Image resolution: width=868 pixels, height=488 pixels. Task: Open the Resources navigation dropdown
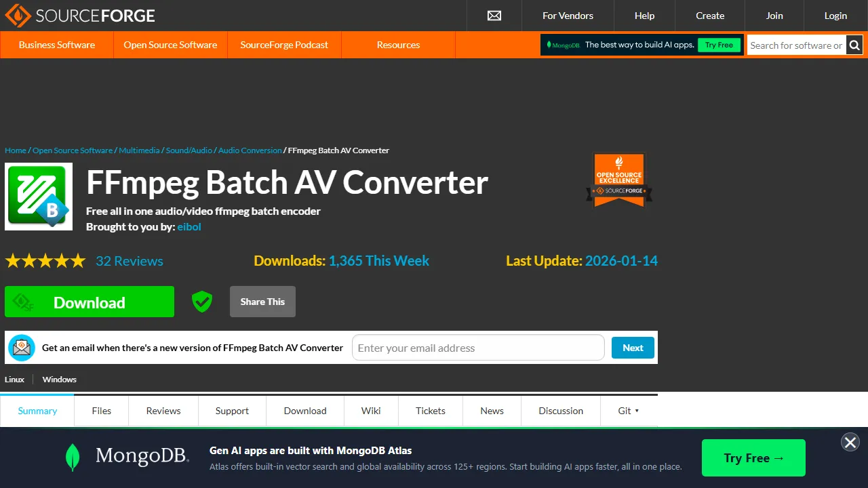pyautogui.click(x=398, y=45)
